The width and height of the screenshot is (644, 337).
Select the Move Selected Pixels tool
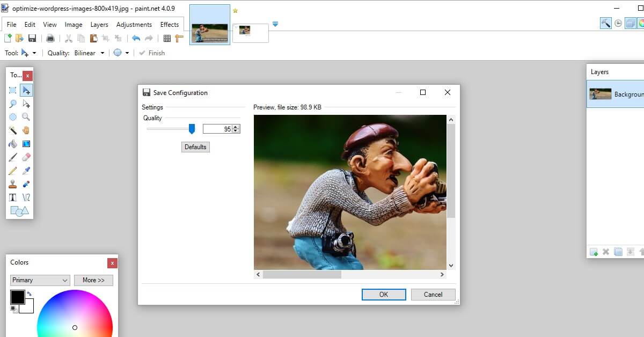(x=26, y=90)
